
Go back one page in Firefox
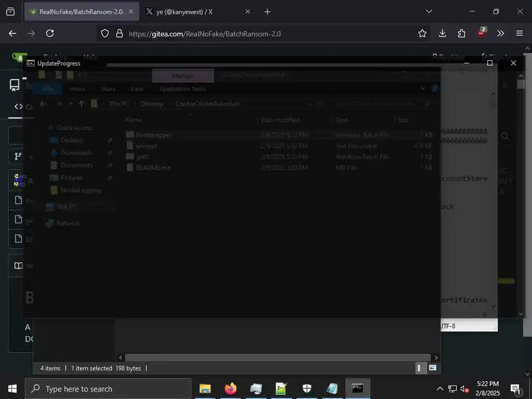(12, 33)
